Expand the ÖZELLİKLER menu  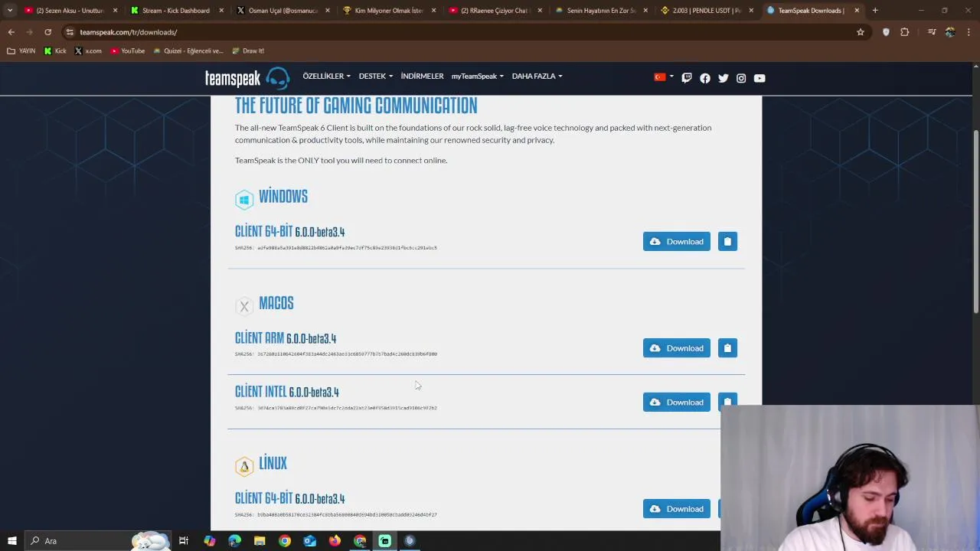click(326, 77)
